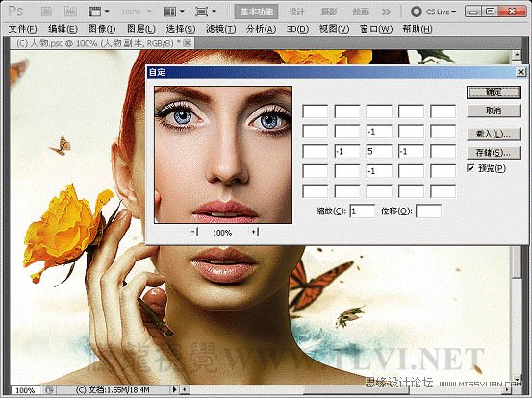
Task: Open the CS Live dropdown
Action: click(x=434, y=12)
